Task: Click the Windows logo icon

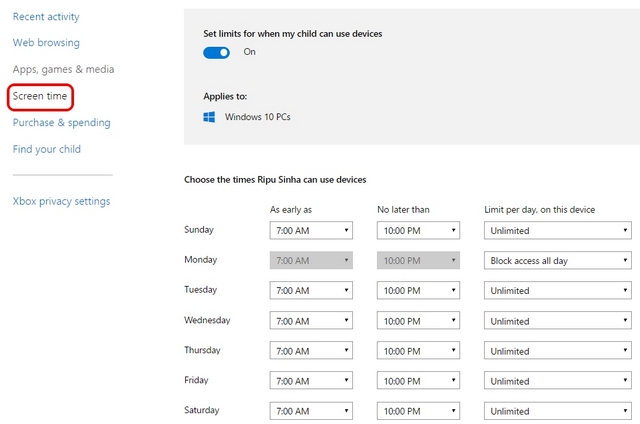Action: [x=209, y=117]
